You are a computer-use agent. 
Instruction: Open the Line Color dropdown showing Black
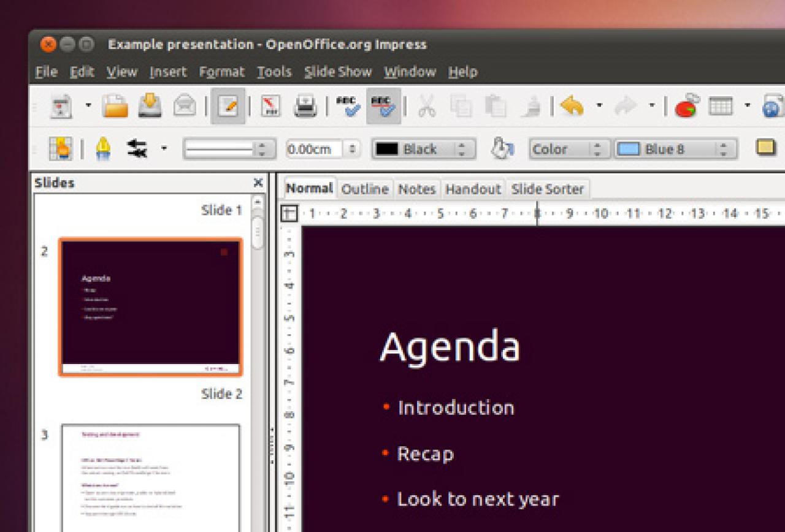(423, 149)
